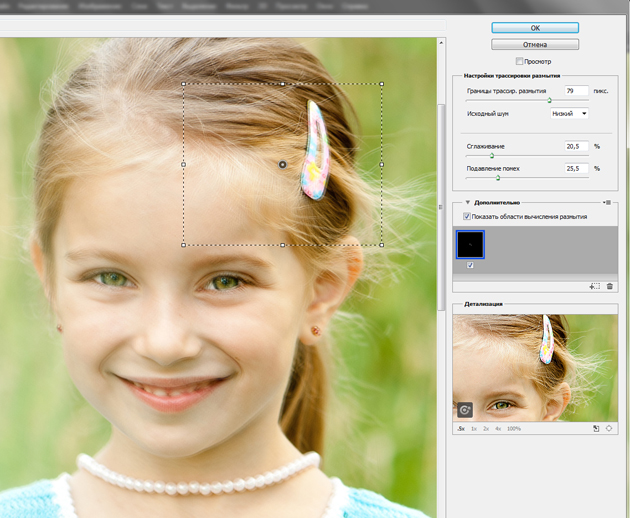Open the Исходный шум dropdown
Screen dimensions: 630x518
569,114
